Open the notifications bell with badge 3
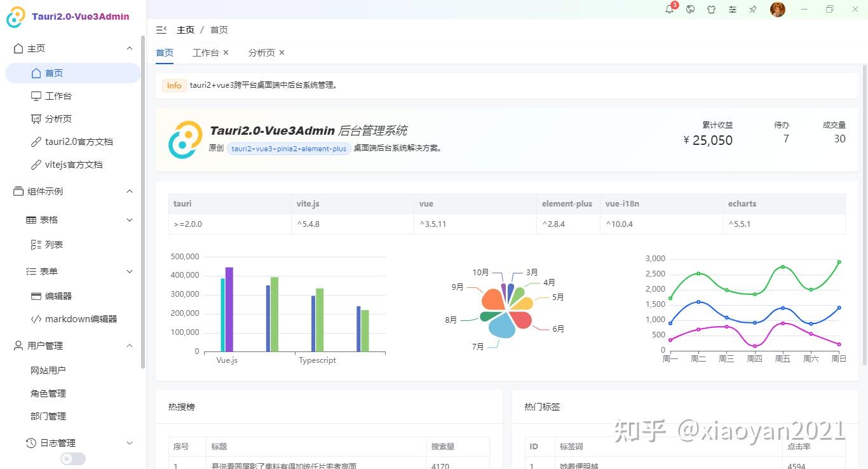868x469 pixels. (x=669, y=10)
